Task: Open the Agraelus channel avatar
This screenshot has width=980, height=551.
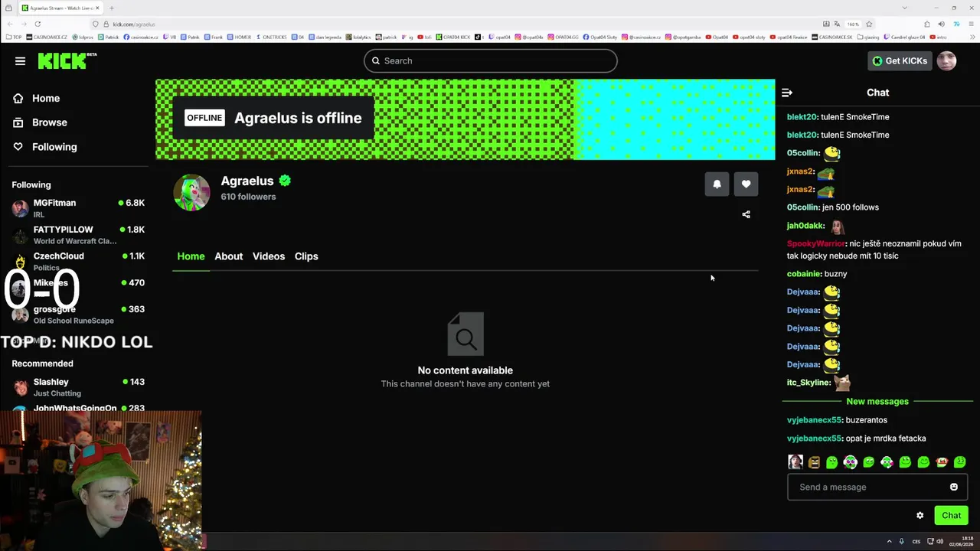Action: point(191,193)
